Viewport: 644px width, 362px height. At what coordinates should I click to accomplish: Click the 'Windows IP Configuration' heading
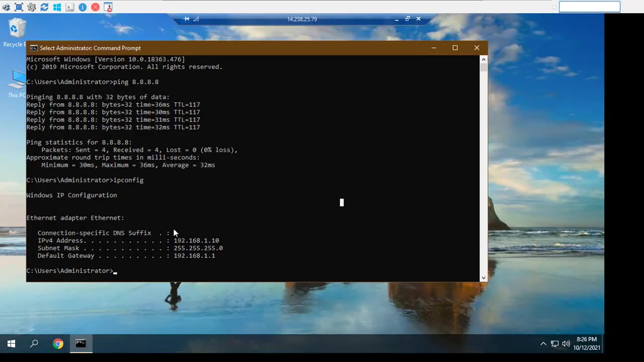71,195
